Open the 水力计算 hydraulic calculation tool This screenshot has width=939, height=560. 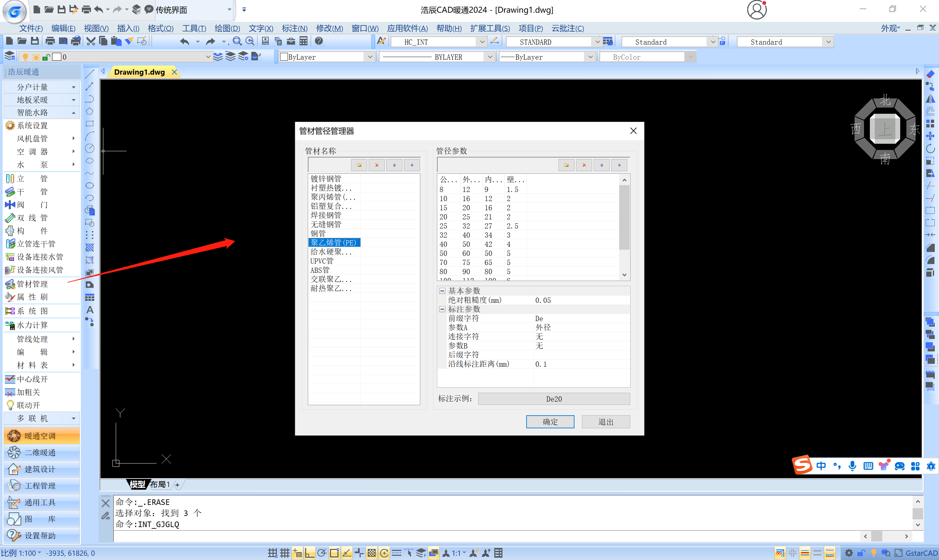pyautogui.click(x=32, y=325)
